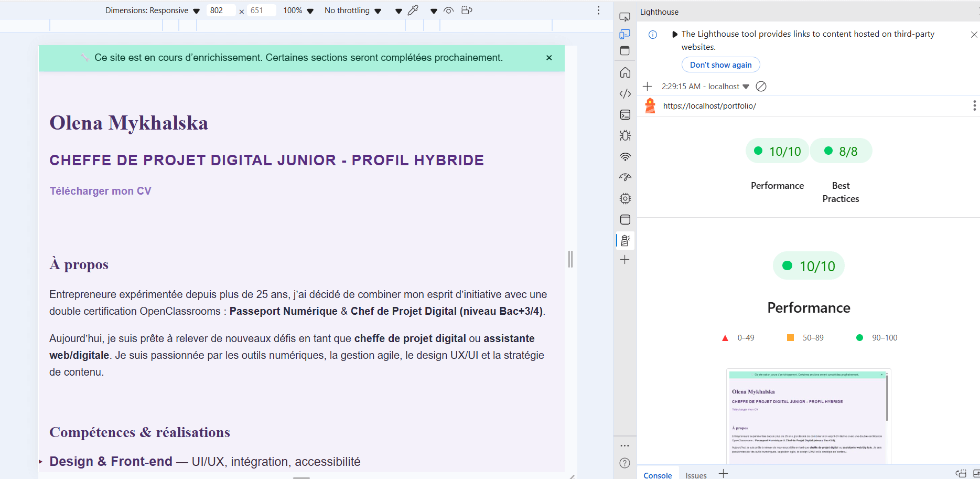This screenshot has width=980, height=479.
Task: Open the Application window tool
Action: coord(625,219)
